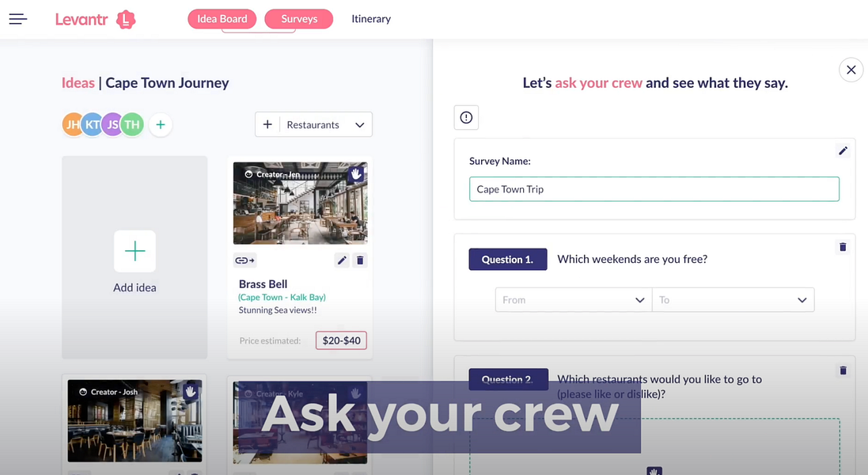This screenshot has width=868, height=475.
Task: Click the Cape Town - Kalk Bay location
Action: (282, 298)
